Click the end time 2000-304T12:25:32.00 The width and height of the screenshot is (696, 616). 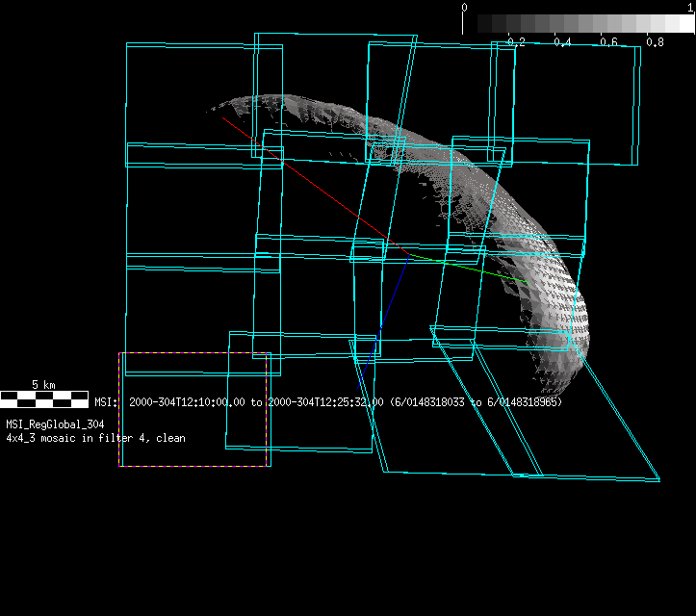(x=325, y=402)
